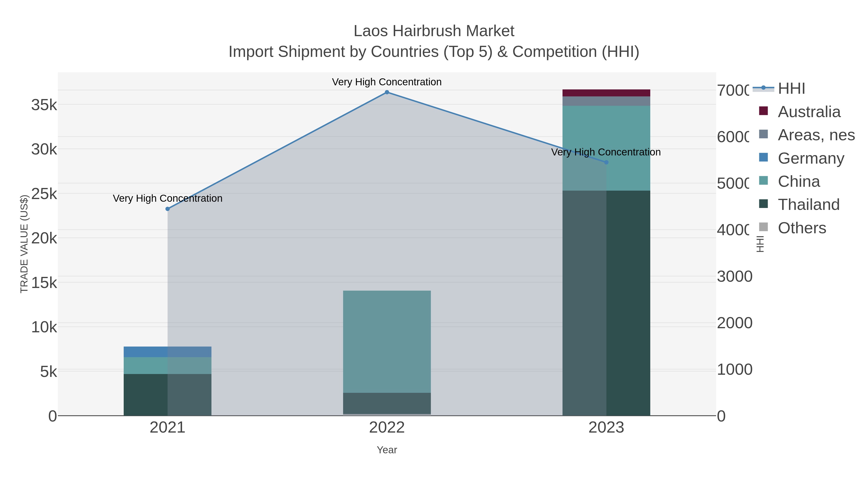Click the 2021 Thailand bar segment
The width and height of the screenshot is (868, 488).
coord(168,395)
